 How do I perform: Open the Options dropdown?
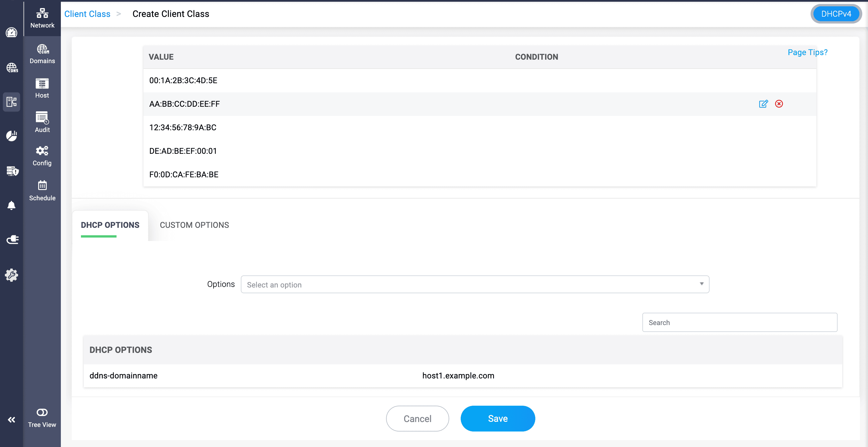[475, 285]
